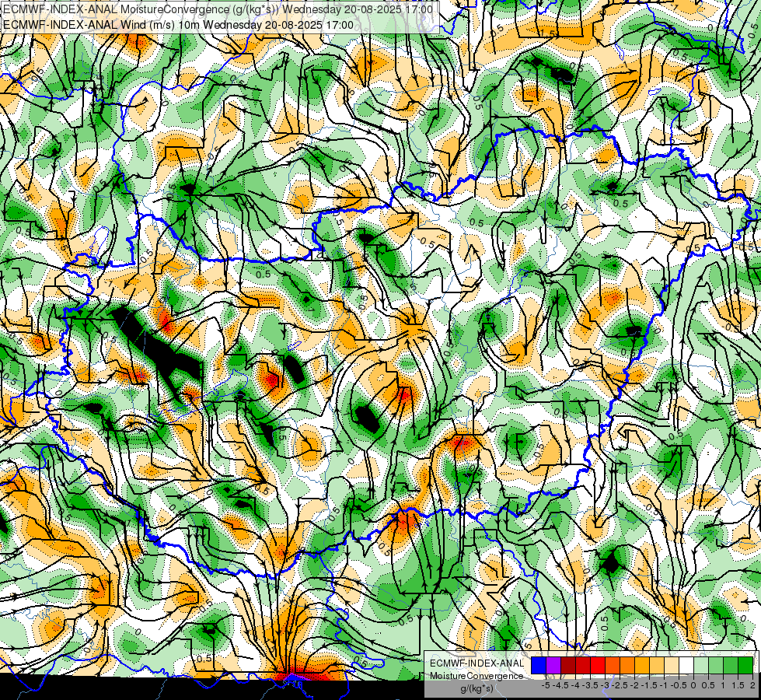Click the -5 tick label in legend

tap(546, 685)
